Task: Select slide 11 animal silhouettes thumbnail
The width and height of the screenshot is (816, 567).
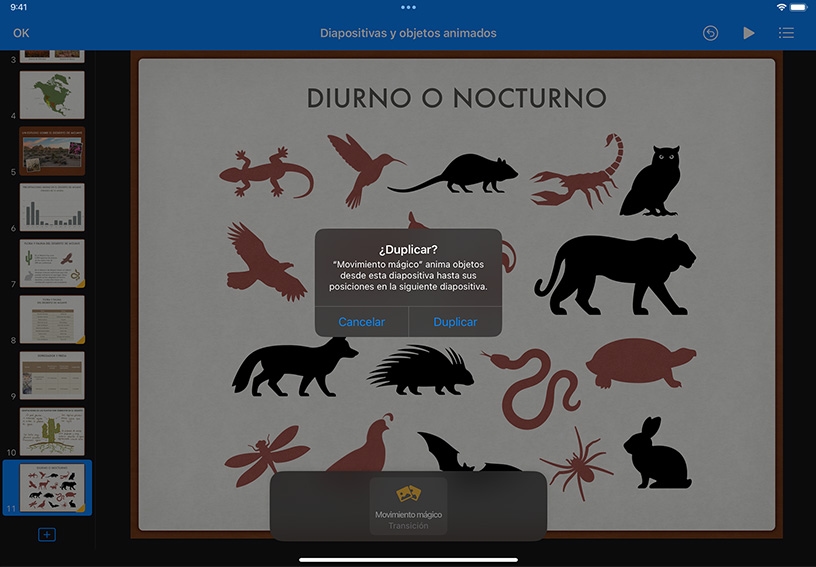Action: (52, 488)
